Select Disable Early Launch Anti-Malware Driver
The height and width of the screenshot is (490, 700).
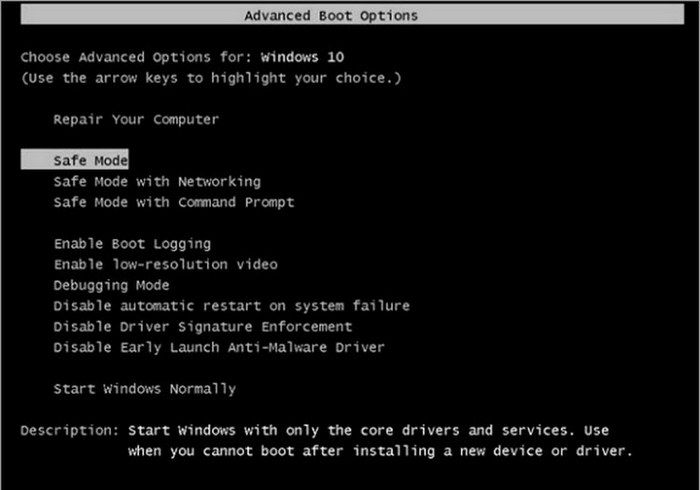point(219,347)
